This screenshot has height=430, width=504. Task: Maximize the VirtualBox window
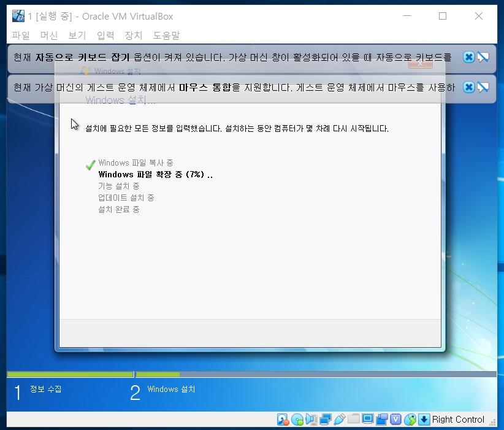pos(443,16)
